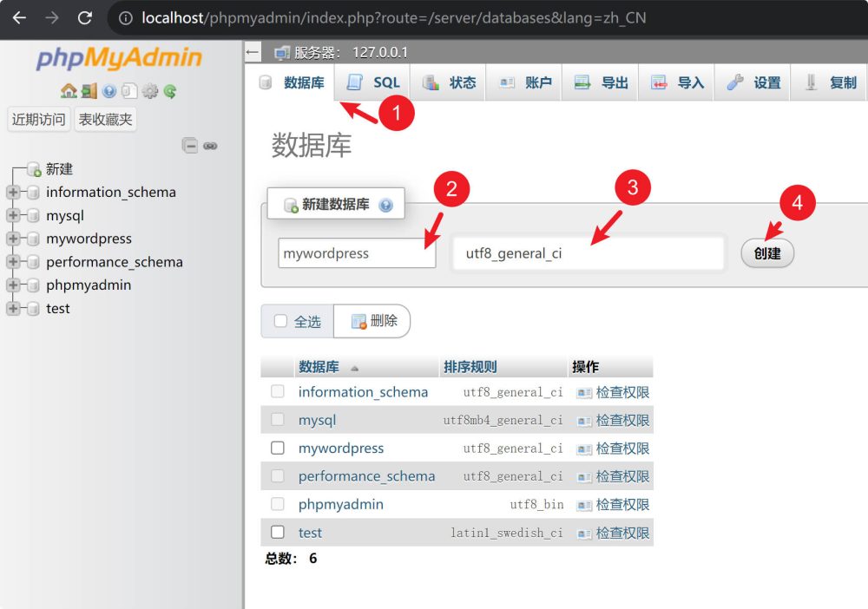Click the 检查权限 icon for mywordpress row
This screenshot has height=609, width=868.
pos(584,449)
